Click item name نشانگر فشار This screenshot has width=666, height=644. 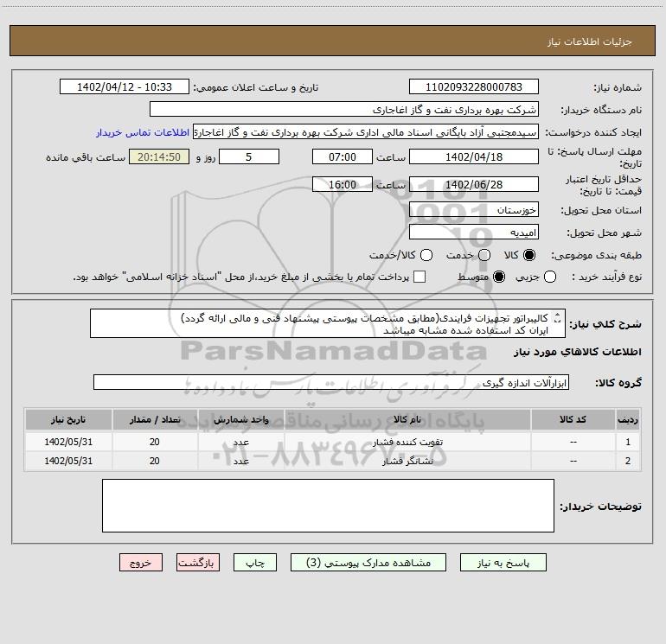(407, 461)
